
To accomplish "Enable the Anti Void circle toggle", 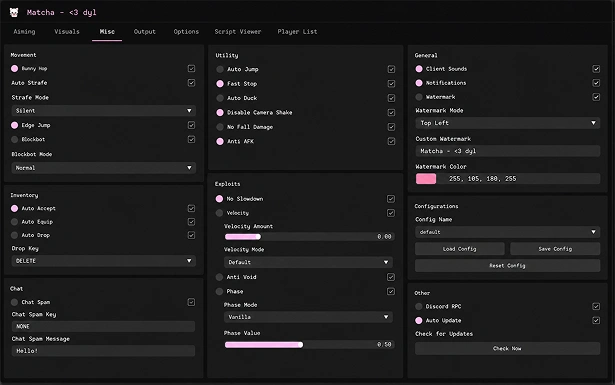I will 219,277.
